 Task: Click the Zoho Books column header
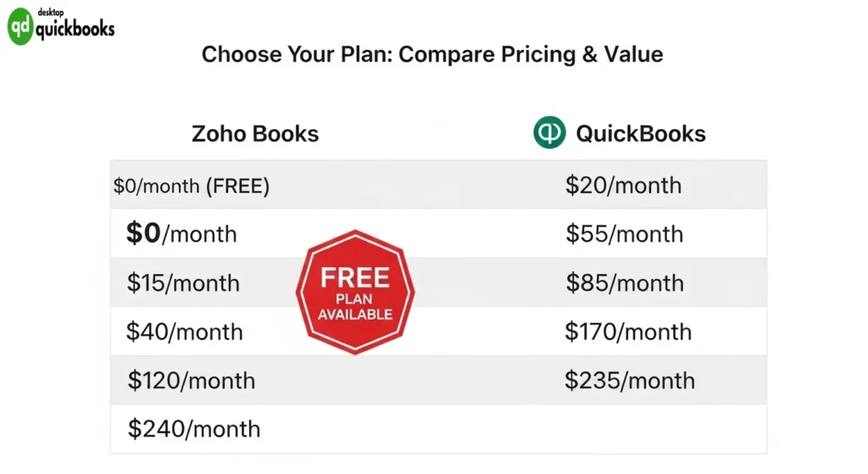point(255,133)
